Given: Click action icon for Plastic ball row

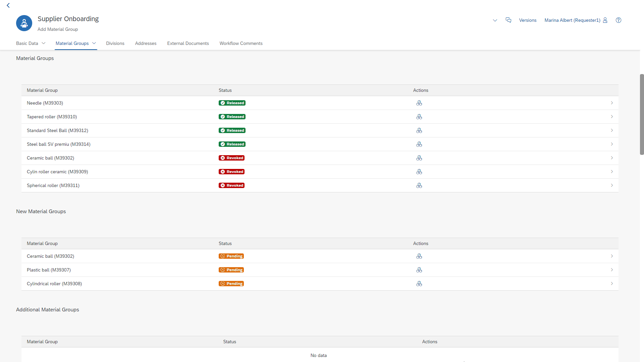Looking at the screenshot, I should 419,270.
